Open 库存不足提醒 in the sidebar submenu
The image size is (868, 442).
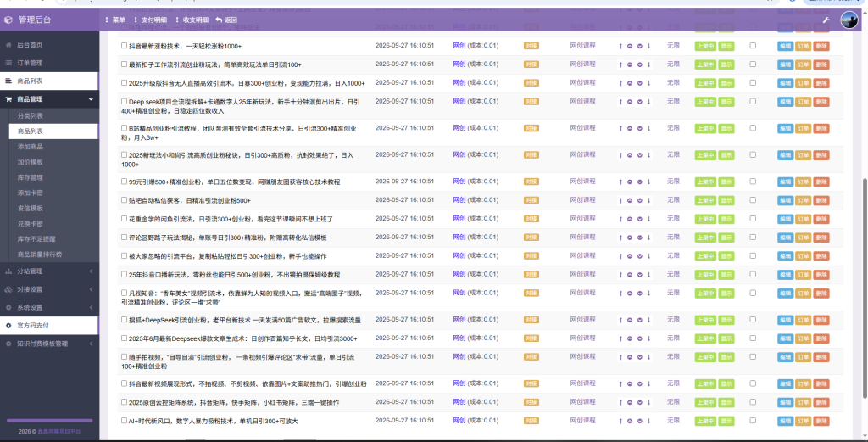click(x=36, y=239)
